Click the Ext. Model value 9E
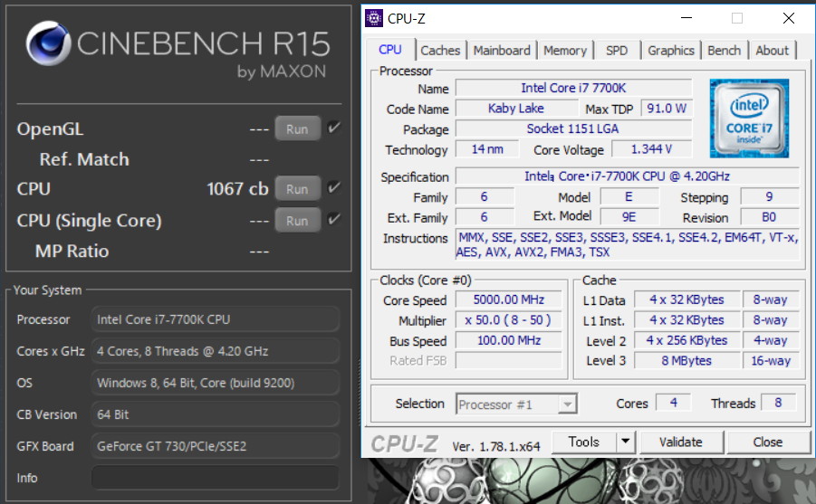Screen dimensions: 816x504 pos(629,217)
